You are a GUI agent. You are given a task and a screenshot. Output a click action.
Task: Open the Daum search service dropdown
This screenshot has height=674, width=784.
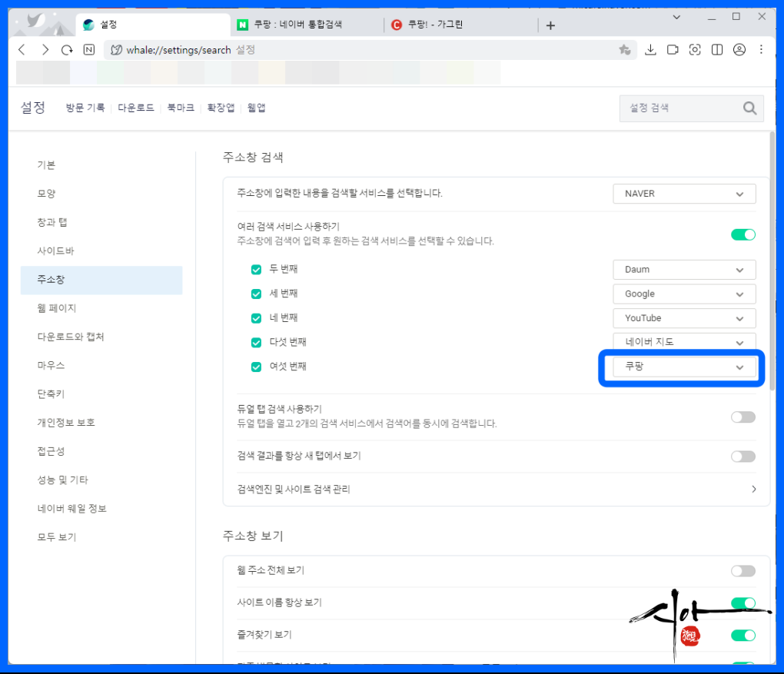684,270
